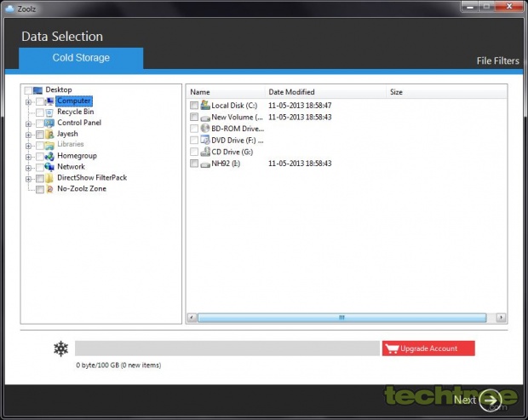
Task: Click the scrollbar right arrow
Action: point(501,317)
